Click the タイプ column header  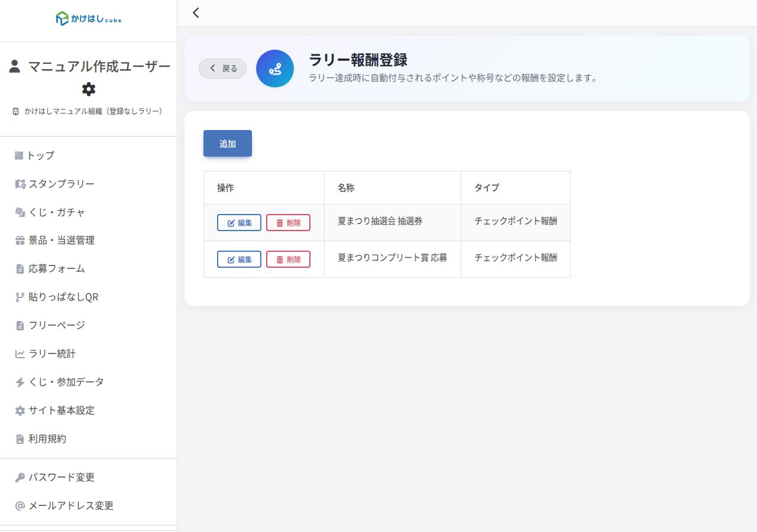516,188
